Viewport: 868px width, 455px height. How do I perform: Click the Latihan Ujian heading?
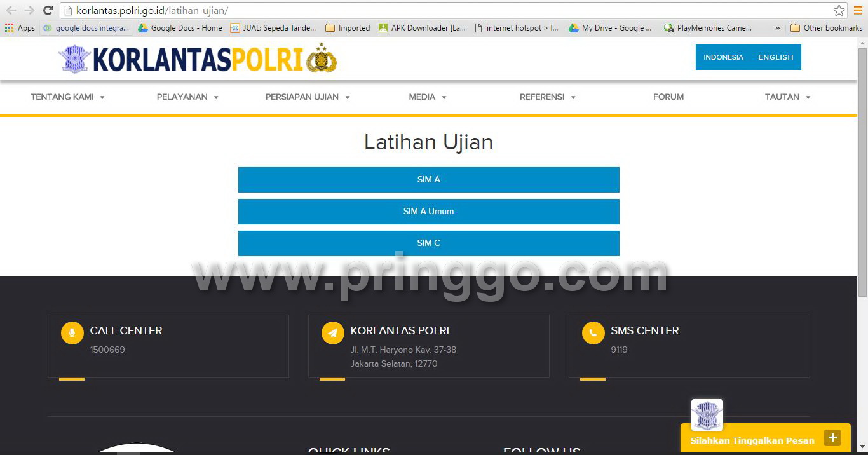coord(428,142)
